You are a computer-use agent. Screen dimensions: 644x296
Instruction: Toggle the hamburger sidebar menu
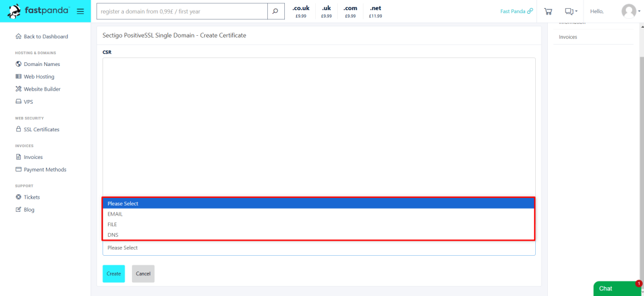click(x=80, y=11)
